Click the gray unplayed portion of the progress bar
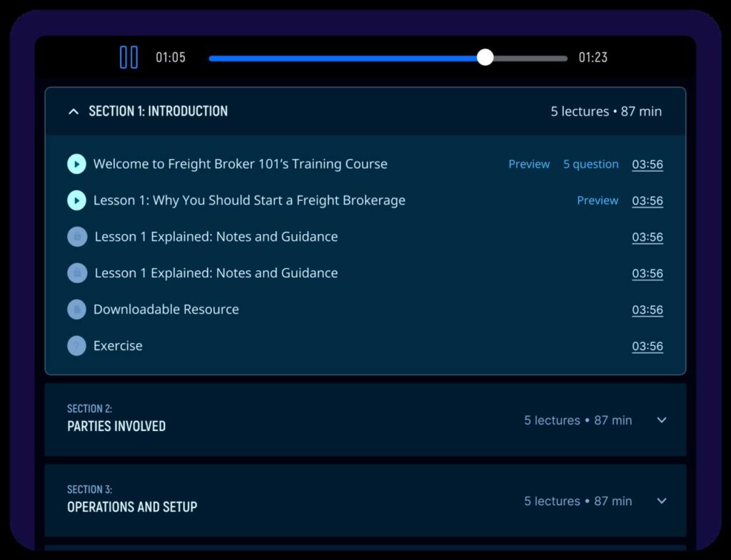This screenshot has width=731, height=560. pyautogui.click(x=530, y=58)
